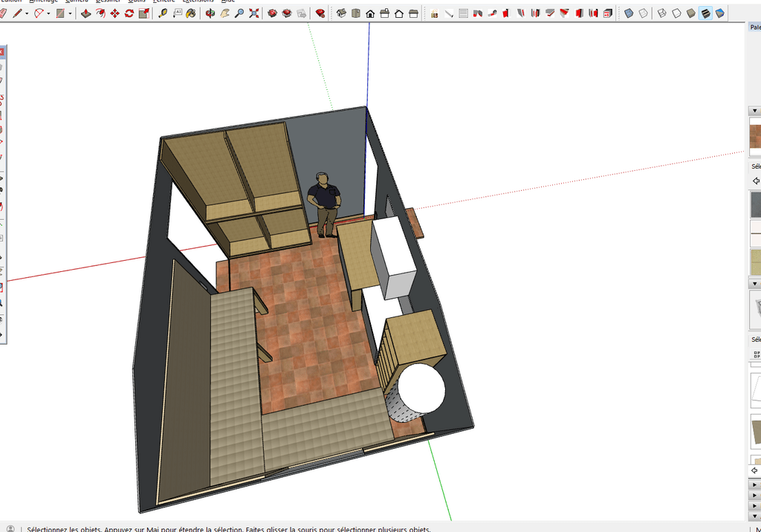The width and height of the screenshot is (761, 532).
Task: Switch to Back view
Action: coord(399,13)
